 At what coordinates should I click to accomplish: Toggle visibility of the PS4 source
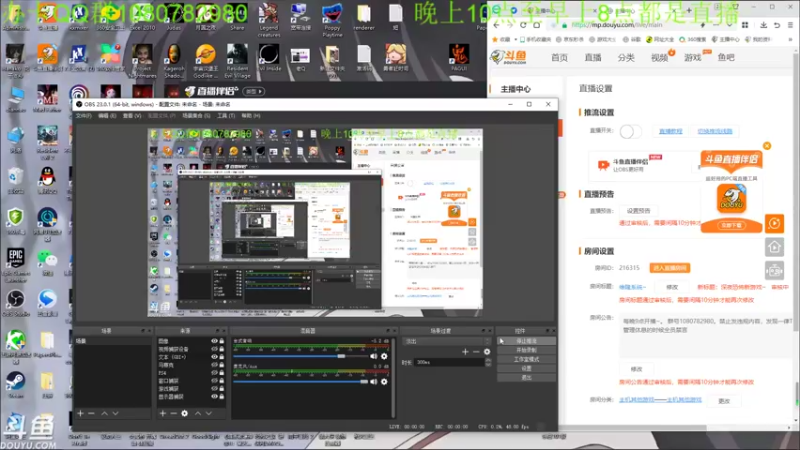214,372
